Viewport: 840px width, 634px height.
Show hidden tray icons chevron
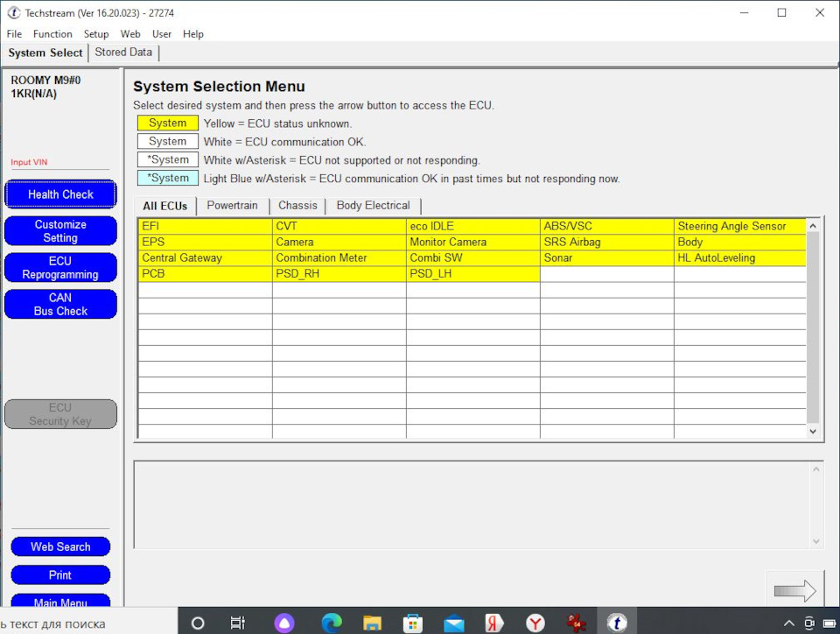tap(789, 623)
